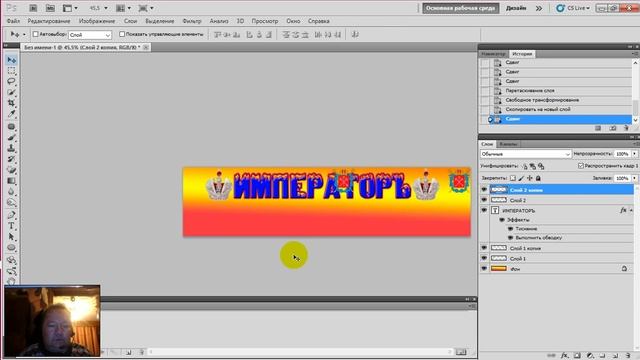Open the CS Live dropdown
This screenshot has width=640, height=360.
[573, 8]
